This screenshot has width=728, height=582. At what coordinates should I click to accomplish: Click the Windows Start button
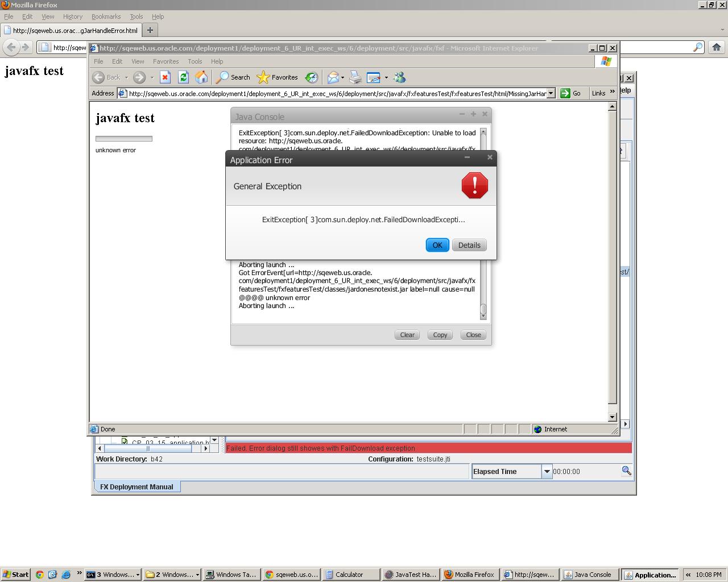[x=16, y=575]
